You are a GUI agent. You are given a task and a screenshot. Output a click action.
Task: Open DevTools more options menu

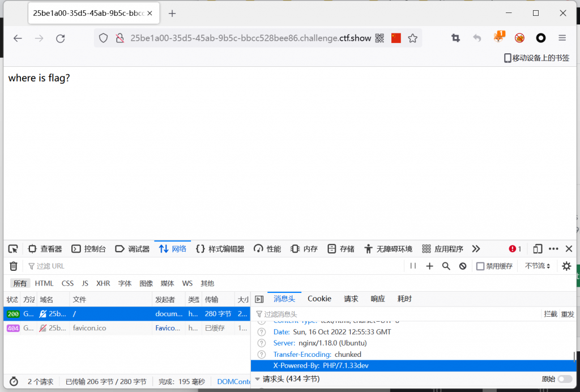[553, 249]
